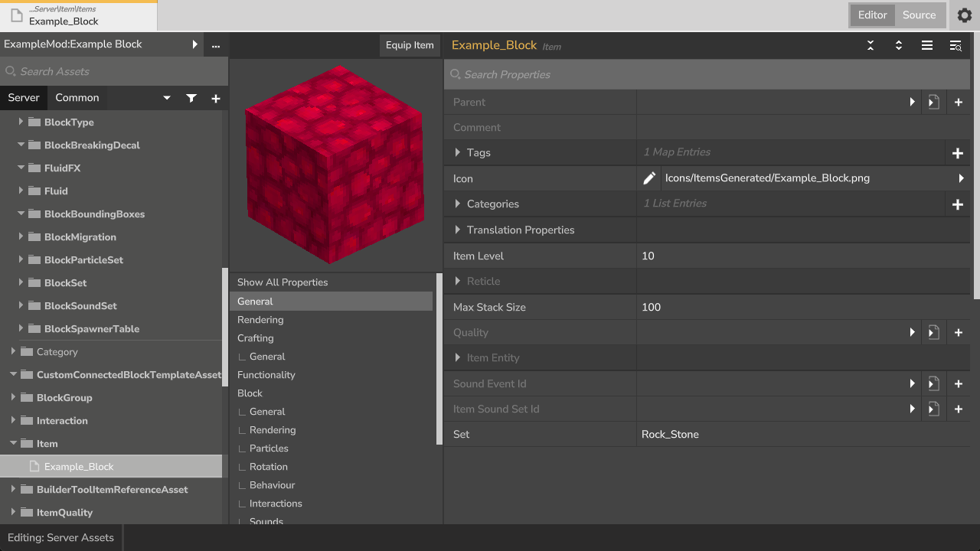The image size is (980, 551).
Task: Switch to Source view mode
Action: [x=919, y=15]
